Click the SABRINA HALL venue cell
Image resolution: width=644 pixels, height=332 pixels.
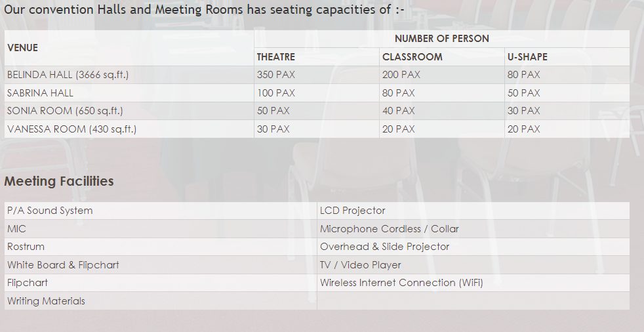point(129,93)
